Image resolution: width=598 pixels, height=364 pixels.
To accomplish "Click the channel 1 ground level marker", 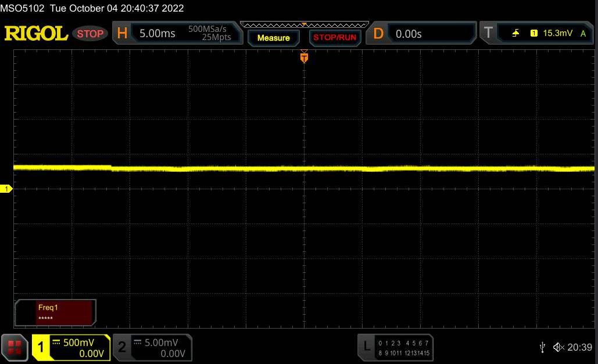I will point(6,189).
